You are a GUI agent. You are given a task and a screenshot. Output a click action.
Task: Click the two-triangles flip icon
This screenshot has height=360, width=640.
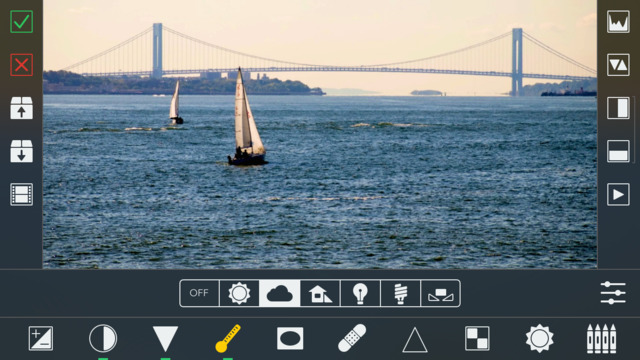coord(618,65)
